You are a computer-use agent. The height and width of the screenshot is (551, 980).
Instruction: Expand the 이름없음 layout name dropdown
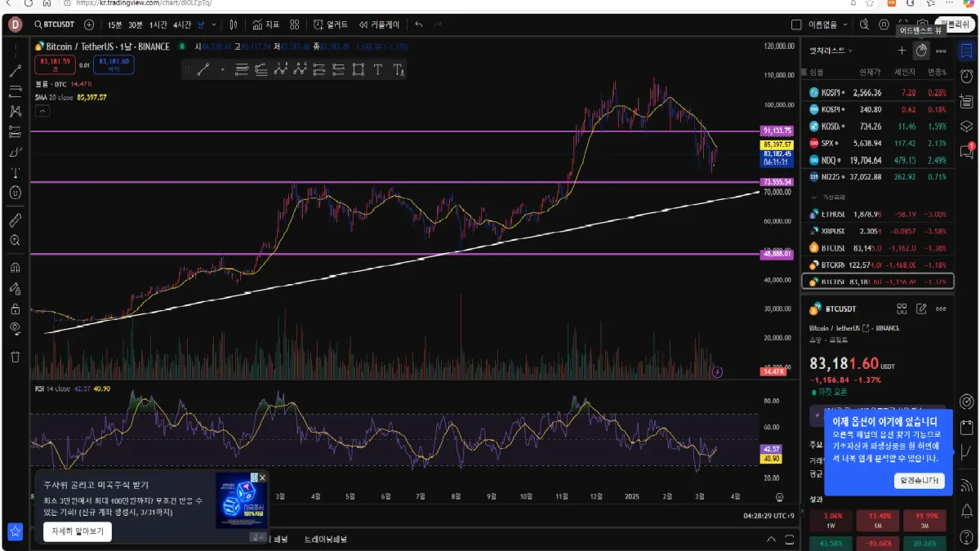pyautogui.click(x=845, y=24)
